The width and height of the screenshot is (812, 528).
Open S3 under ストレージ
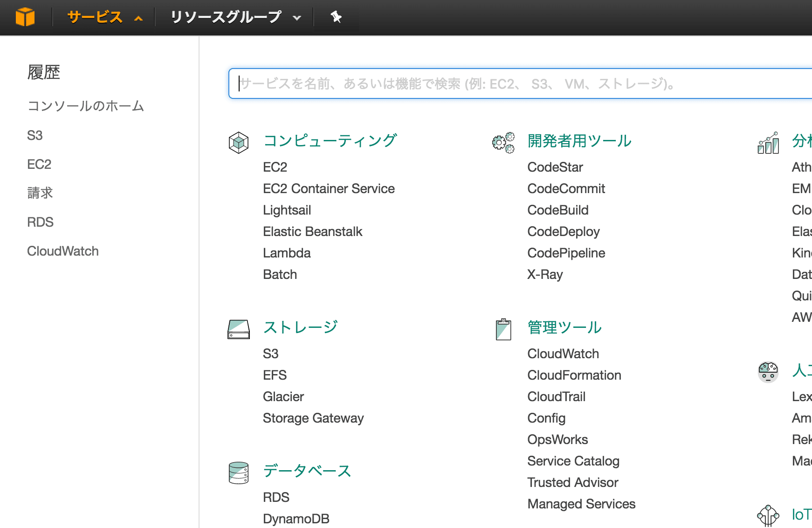tap(270, 354)
